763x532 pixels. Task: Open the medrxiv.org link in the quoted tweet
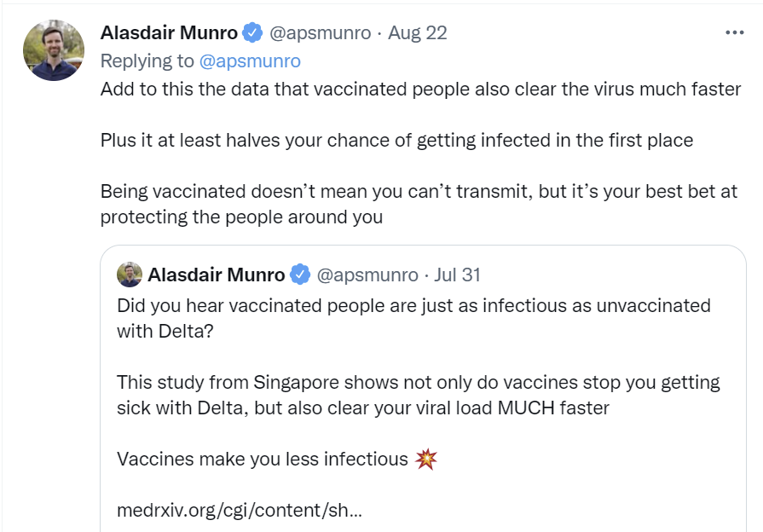click(240, 511)
